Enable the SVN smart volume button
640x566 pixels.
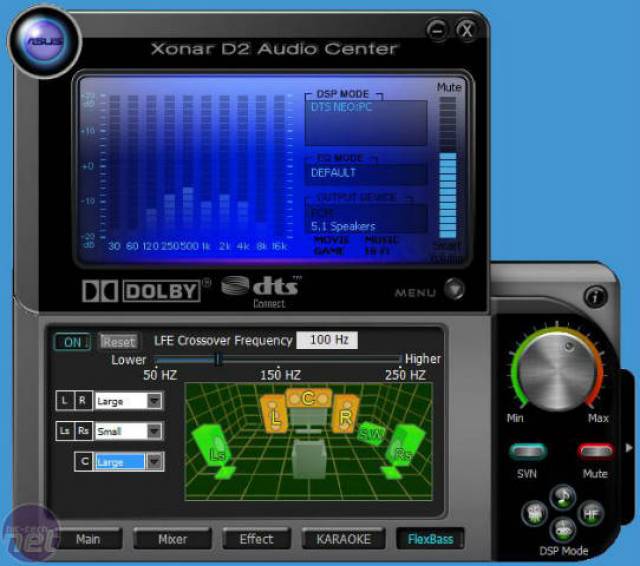click(527, 451)
